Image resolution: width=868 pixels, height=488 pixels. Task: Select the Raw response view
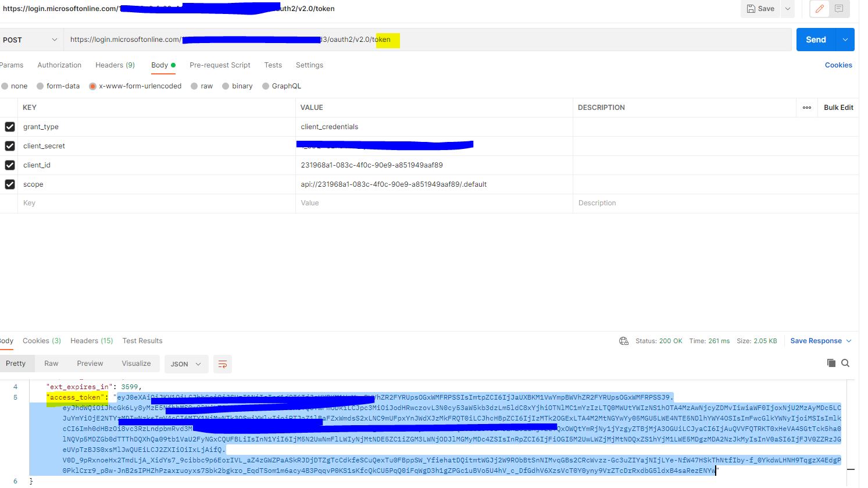51,364
